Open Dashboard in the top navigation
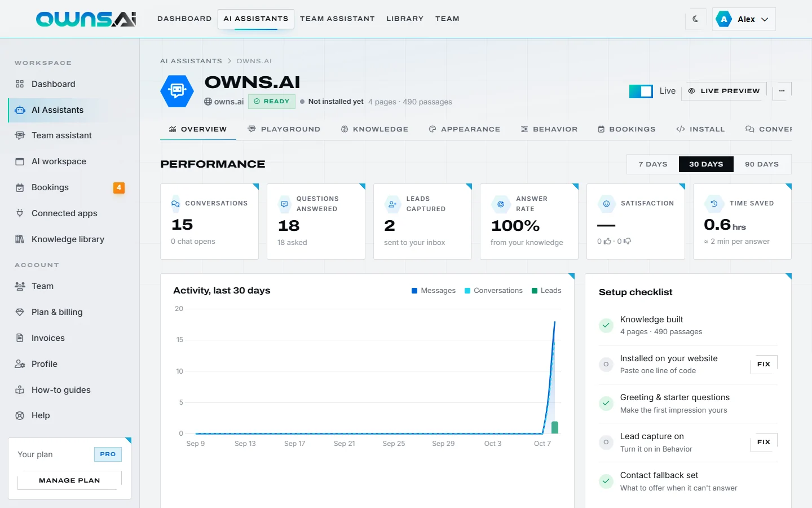The width and height of the screenshot is (812, 508). click(184, 19)
